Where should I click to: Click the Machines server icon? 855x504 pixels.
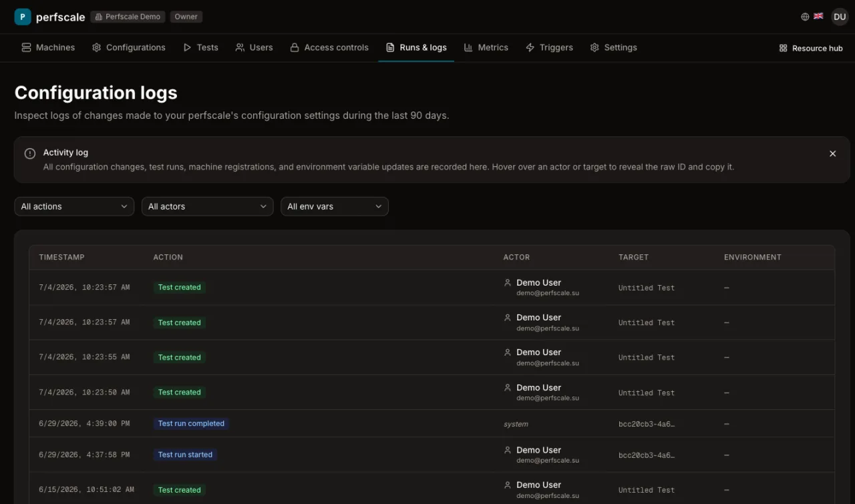pos(26,47)
